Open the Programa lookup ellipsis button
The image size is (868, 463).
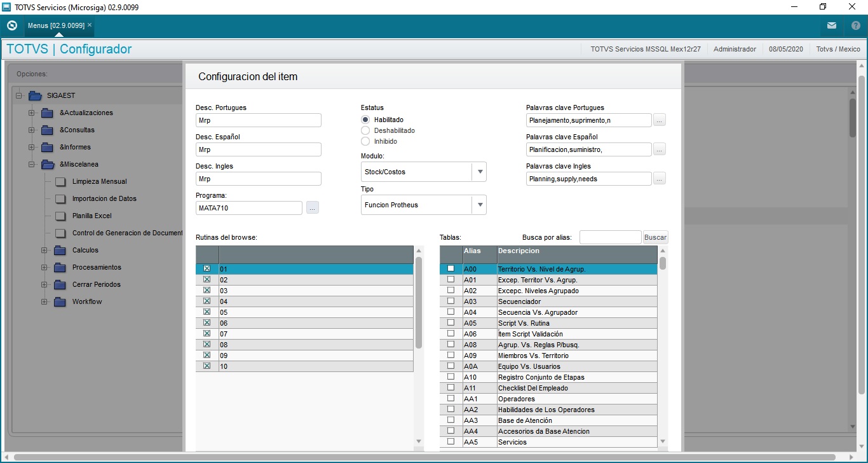tap(312, 207)
